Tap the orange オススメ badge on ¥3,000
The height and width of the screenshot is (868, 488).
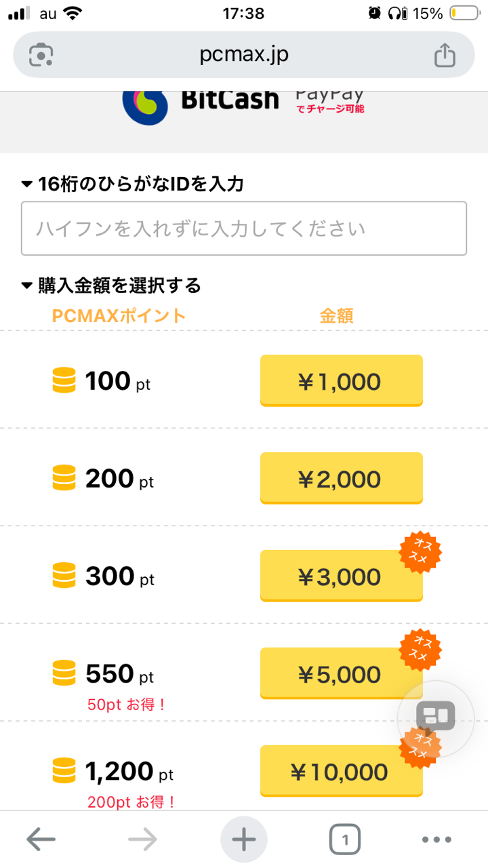tap(421, 551)
